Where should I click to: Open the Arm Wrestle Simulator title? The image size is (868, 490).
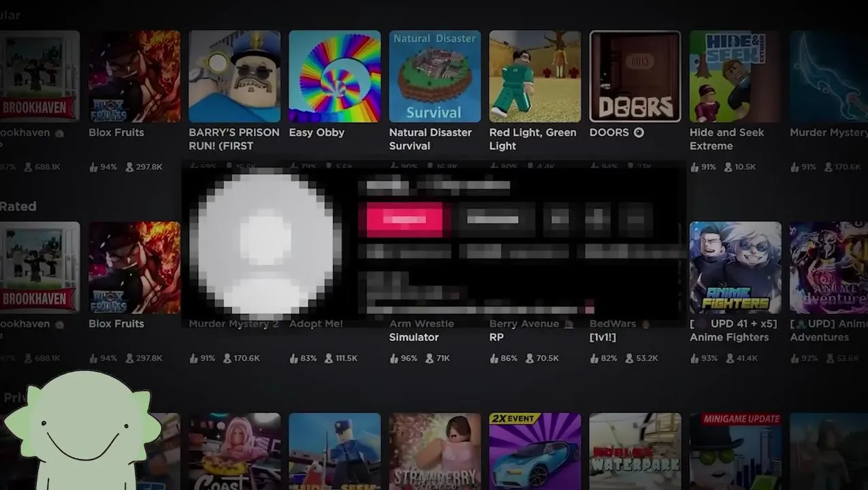421,331
